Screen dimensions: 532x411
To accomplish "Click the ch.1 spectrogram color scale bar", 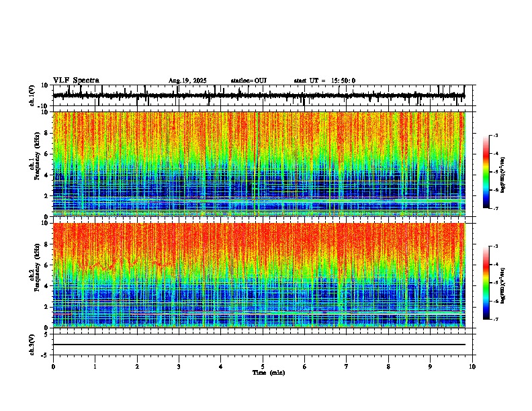I will (486, 172).
